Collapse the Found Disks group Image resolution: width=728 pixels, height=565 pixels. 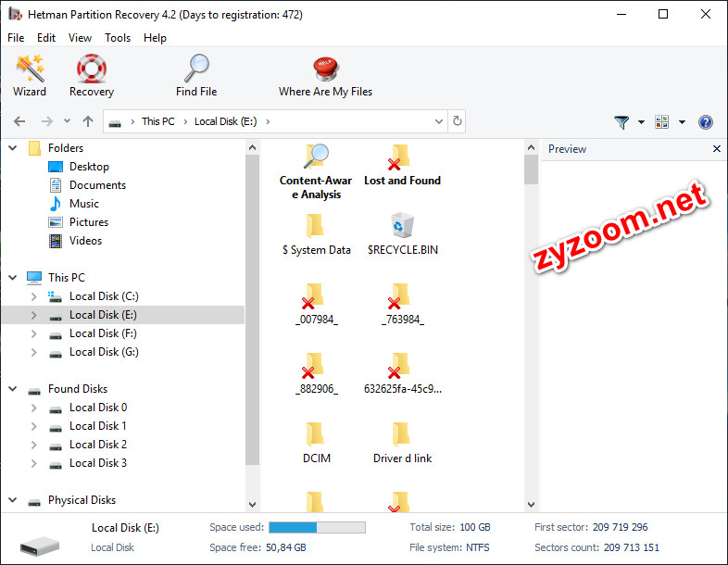tap(13, 389)
